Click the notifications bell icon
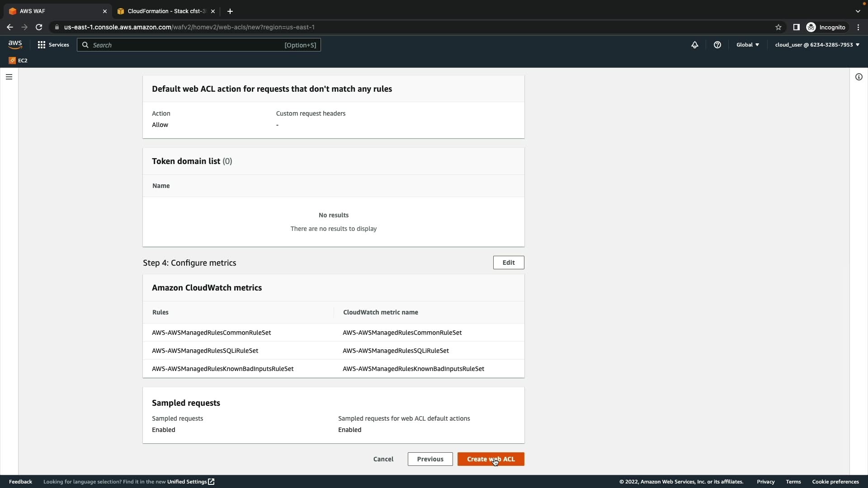This screenshot has width=868, height=488. tap(695, 45)
